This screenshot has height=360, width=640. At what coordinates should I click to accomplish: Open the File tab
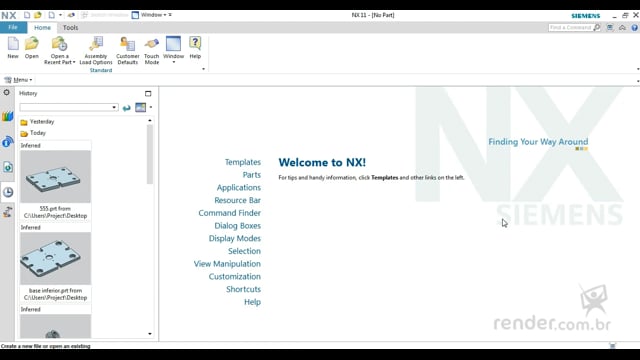(x=13, y=27)
